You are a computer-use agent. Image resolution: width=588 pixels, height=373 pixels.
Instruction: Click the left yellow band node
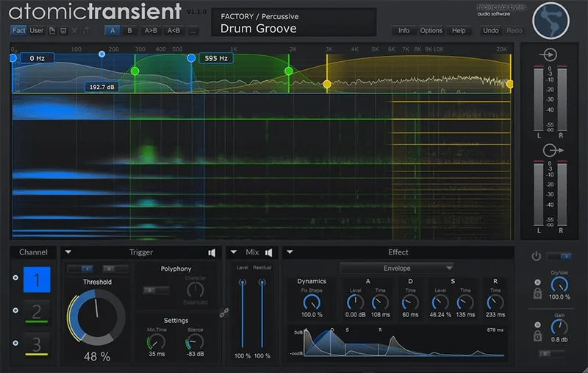pos(327,84)
